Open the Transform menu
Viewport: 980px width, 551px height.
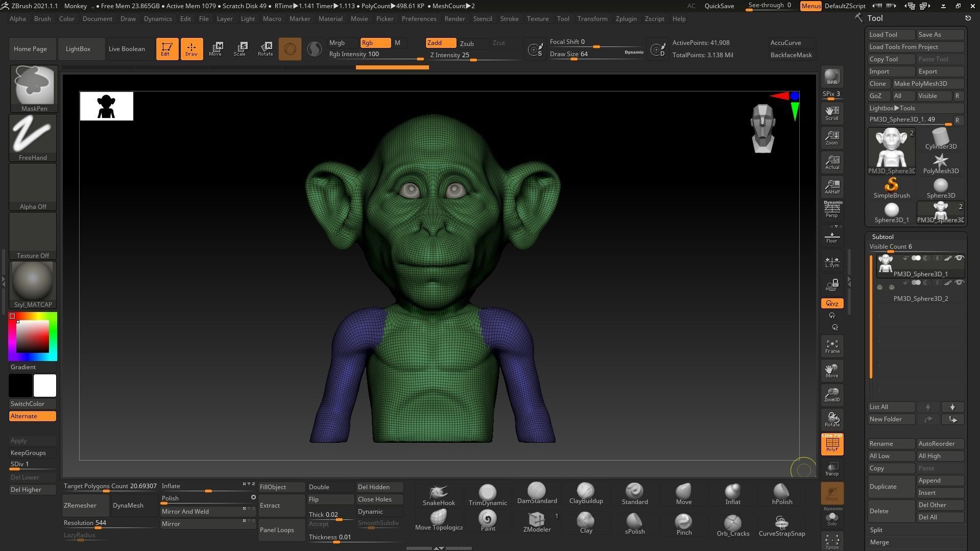(x=592, y=19)
